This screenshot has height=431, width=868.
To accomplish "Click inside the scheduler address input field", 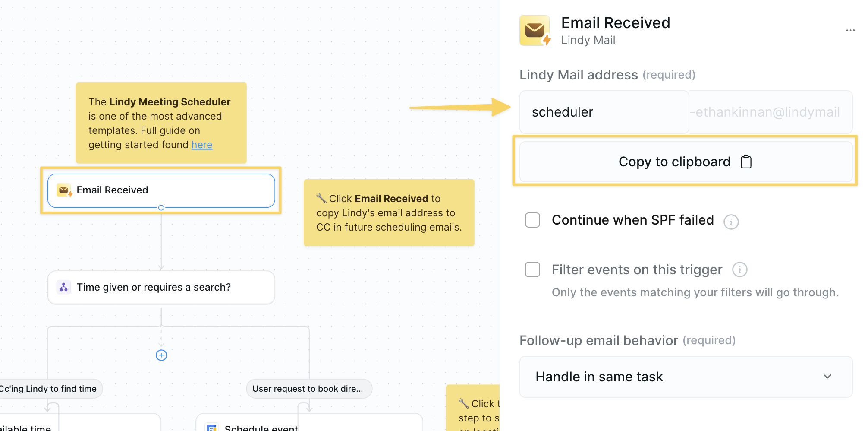I will click(x=604, y=112).
